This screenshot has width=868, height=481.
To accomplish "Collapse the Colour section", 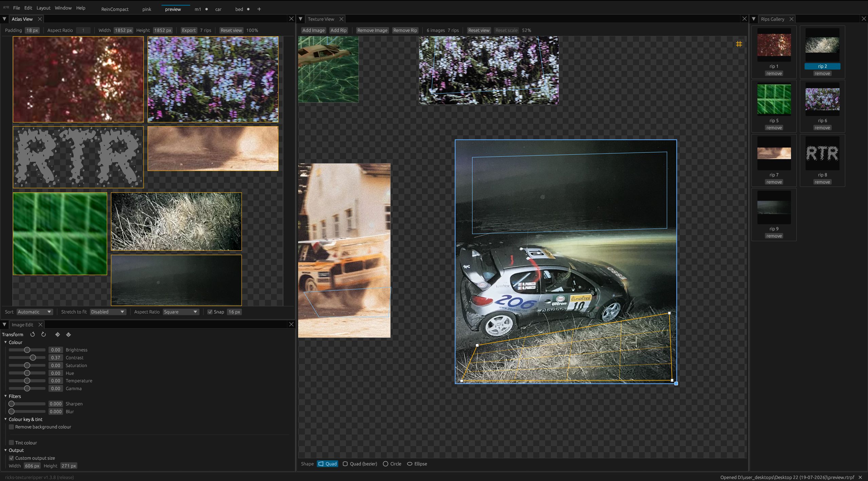I will [x=5, y=342].
